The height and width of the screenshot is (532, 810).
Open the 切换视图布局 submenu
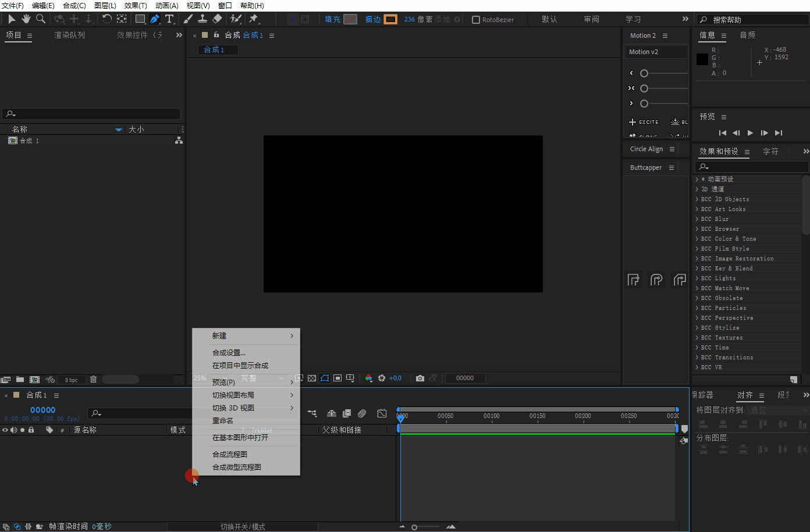246,395
